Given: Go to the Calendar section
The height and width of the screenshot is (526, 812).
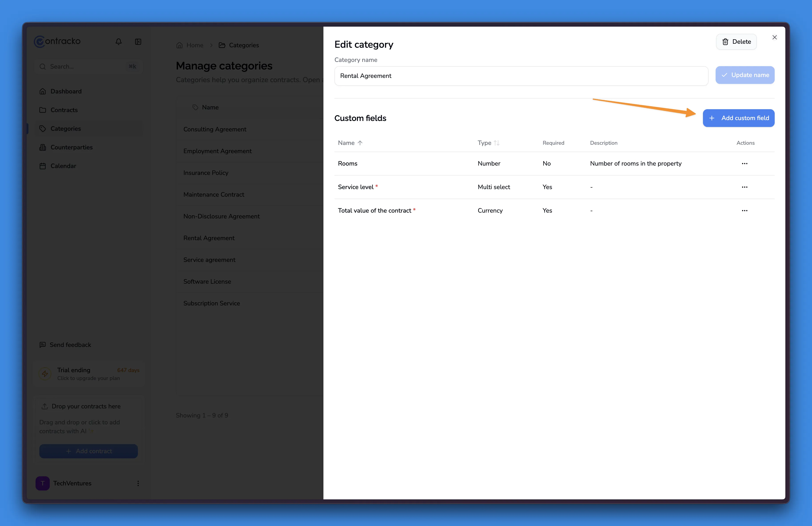Looking at the screenshot, I should coord(64,166).
